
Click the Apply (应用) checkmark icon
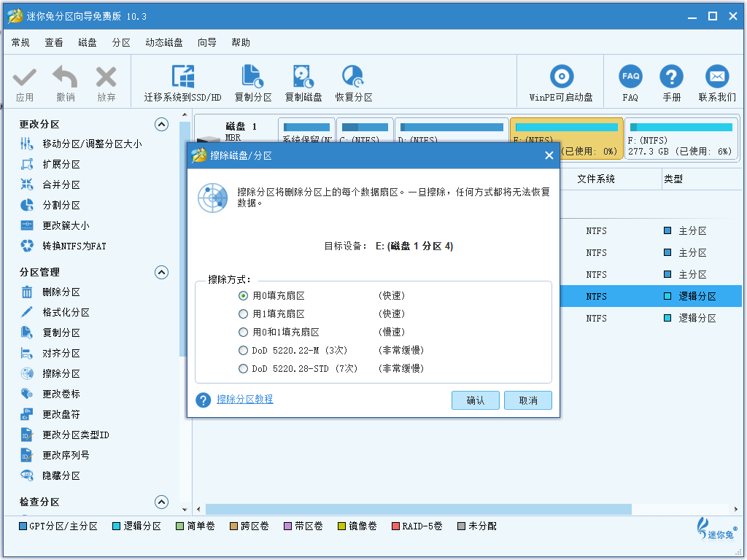point(24,77)
